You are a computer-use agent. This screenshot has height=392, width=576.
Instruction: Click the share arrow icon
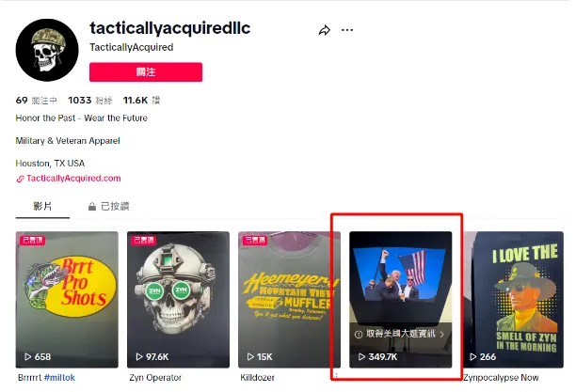[324, 30]
